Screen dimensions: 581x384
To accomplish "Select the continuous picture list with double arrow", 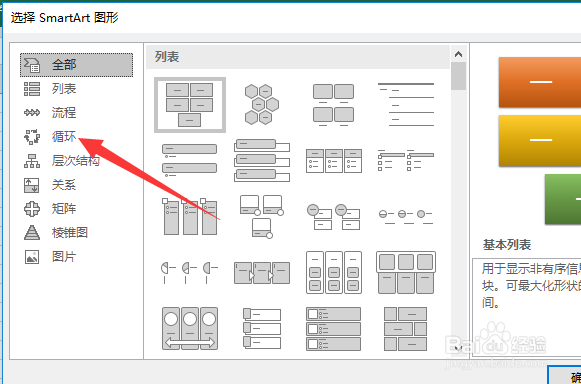I will [x=190, y=328].
